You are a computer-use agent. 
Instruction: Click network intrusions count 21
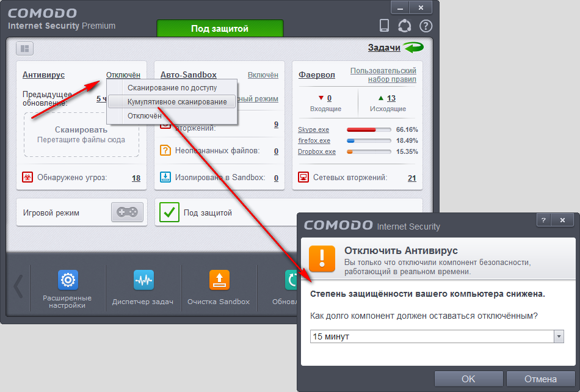[412, 178]
